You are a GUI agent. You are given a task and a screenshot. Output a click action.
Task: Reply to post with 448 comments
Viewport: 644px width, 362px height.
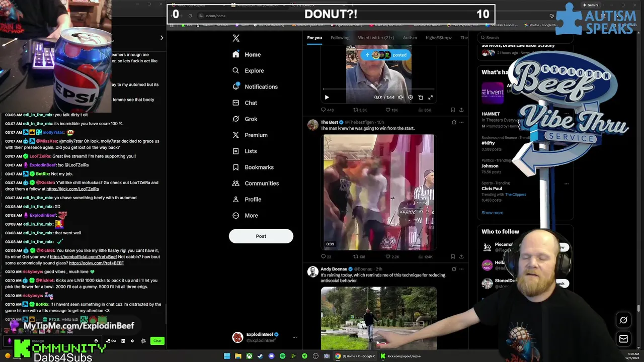(x=327, y=110)
